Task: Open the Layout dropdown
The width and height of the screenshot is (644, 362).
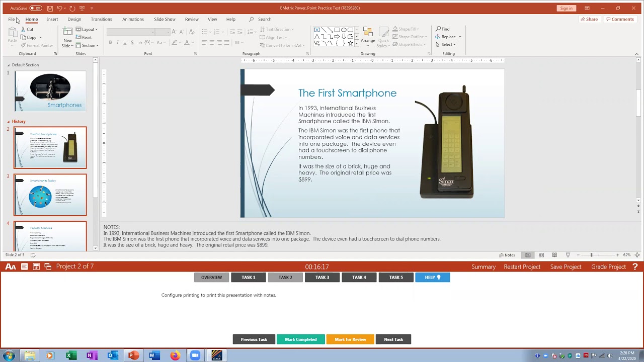Action: pos(87,29)
